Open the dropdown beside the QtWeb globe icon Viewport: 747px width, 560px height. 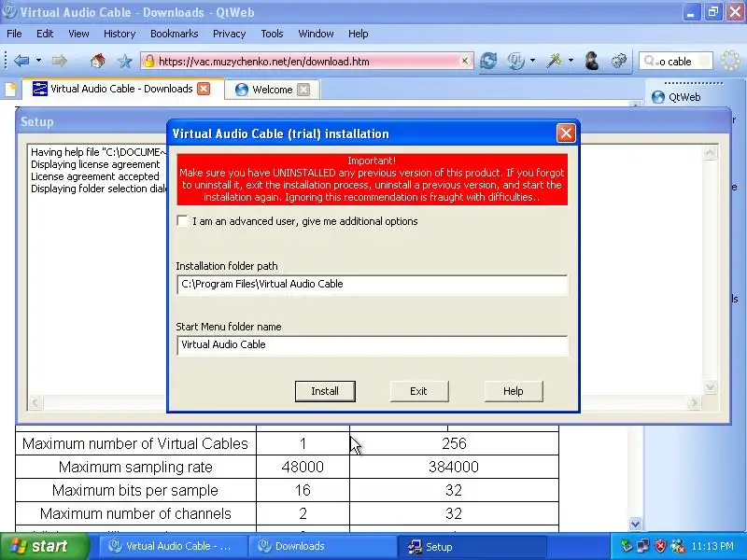[x=532, y=61]
